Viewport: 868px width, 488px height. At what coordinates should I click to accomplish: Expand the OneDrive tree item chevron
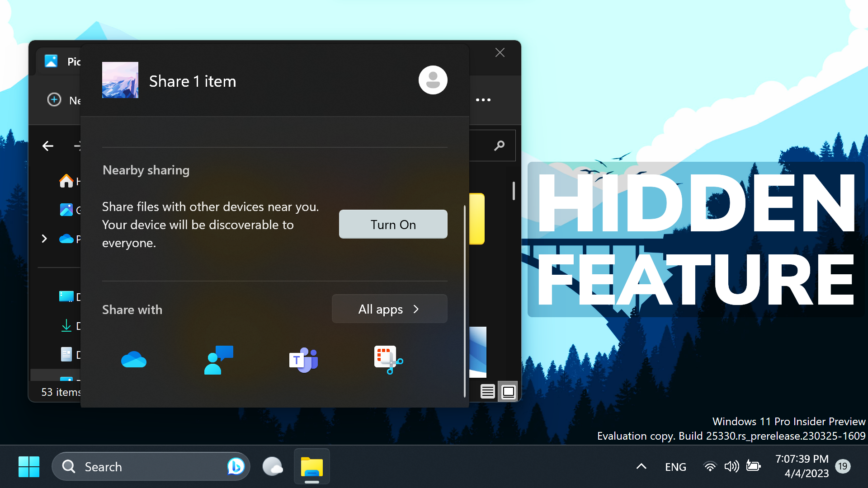point(44,239)
